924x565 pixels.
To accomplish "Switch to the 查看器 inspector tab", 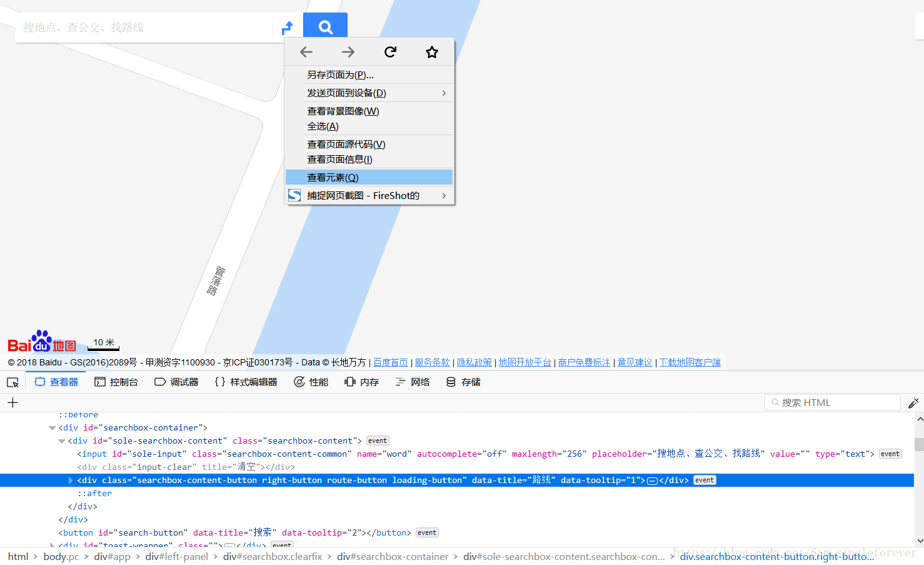I will [56, 382].
